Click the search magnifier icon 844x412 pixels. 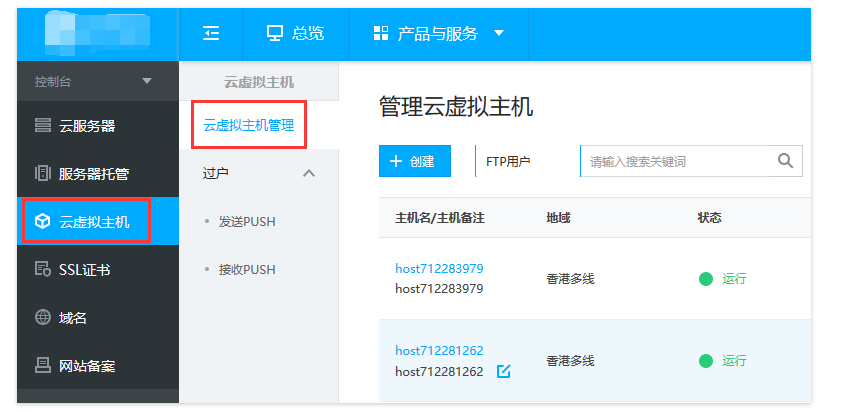[x=785, y=160]
